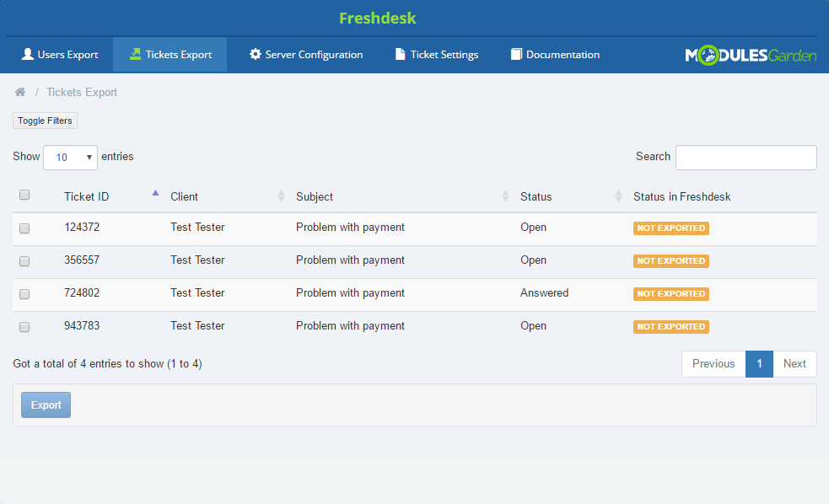The width and height of the screenshot is (829, 504).
Task: Click the ModulesGarden logo
Action: click(751, 56)
